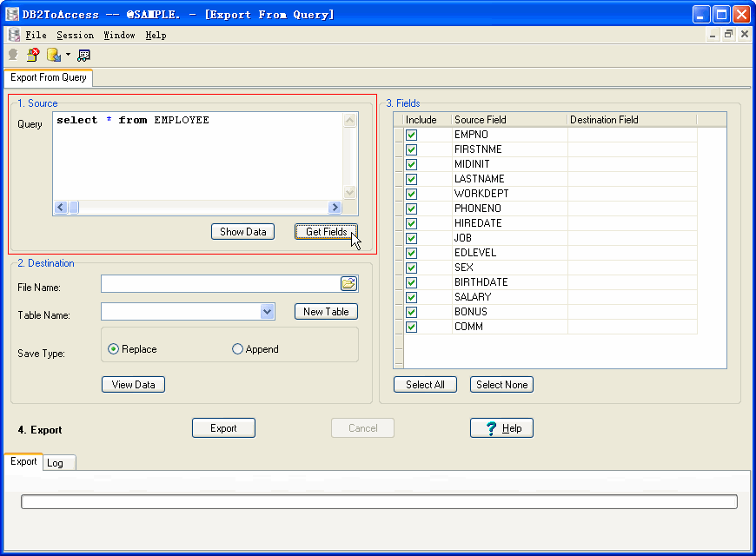Uncheck the COMM include checkbox
This screenshot has height=556, width=756.
[x=411, y=327]
